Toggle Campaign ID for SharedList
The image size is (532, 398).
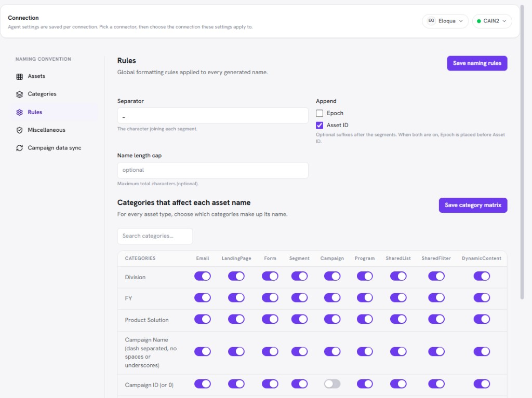[x=398, y=384]
